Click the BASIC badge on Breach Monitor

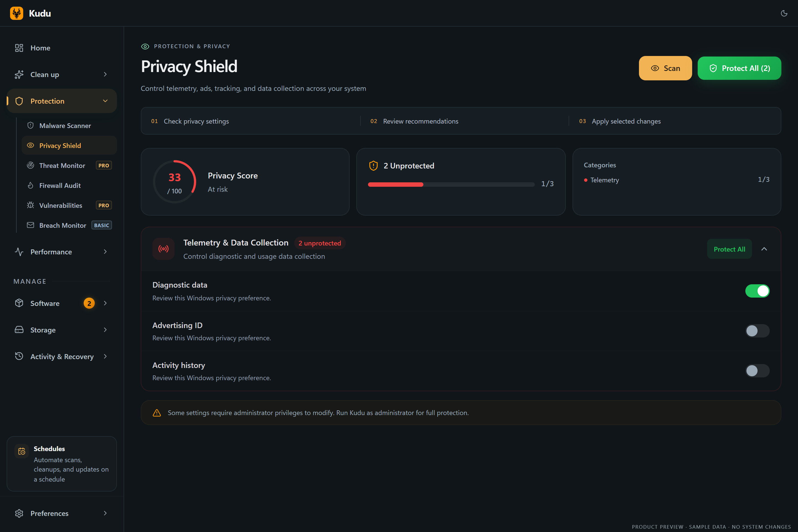click(x=101, y=225)
